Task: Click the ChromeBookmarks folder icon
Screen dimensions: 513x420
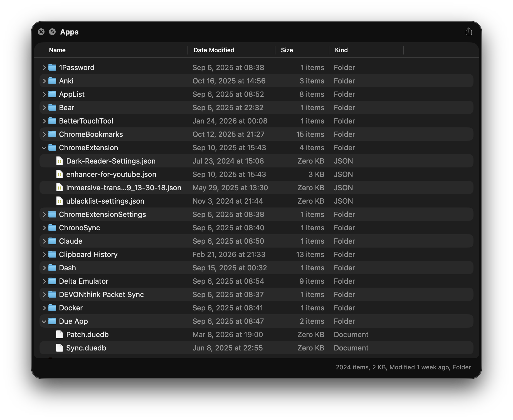Action: pos(52,134)
